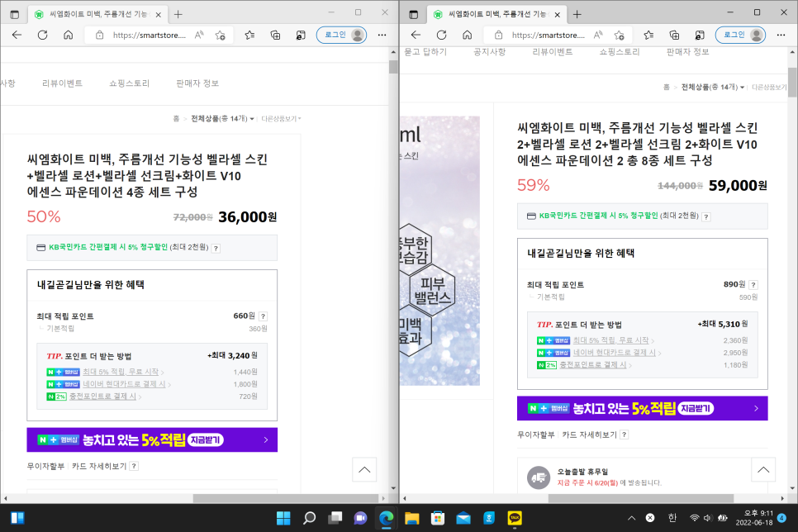
Task: Open taskbar Search
Action: click(309, 518)
